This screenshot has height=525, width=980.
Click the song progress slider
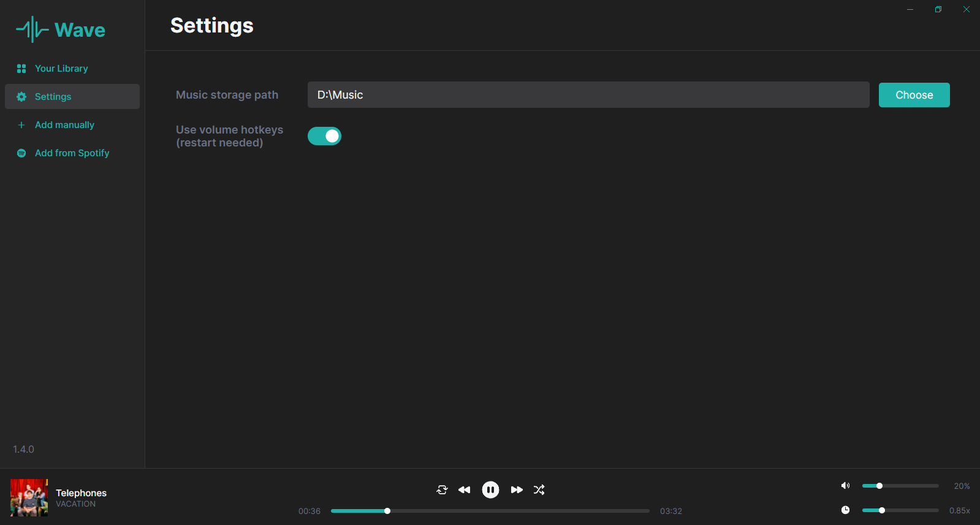click(490, 511)
